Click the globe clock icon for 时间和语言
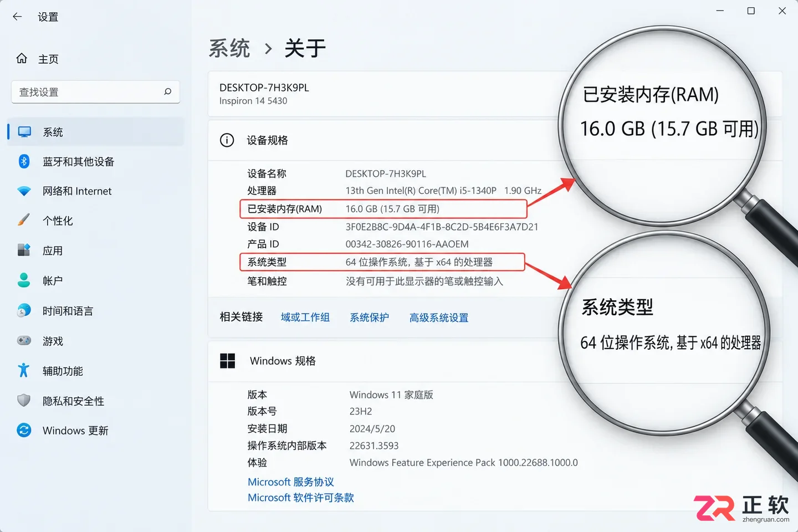This screenshot has height=532, width=798. coord(24,310)
